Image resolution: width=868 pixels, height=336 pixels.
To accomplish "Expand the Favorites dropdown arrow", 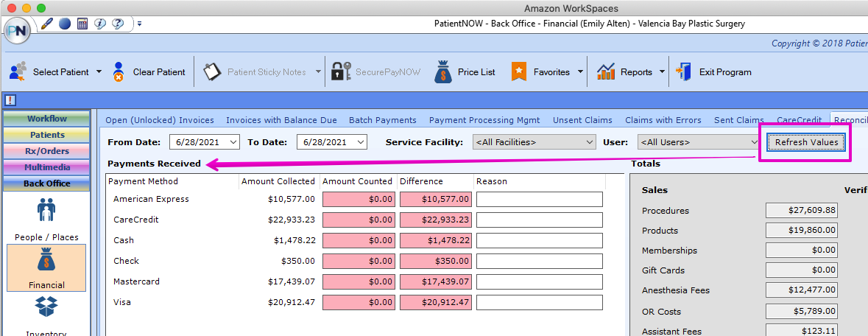I will [x=580, y=71].
